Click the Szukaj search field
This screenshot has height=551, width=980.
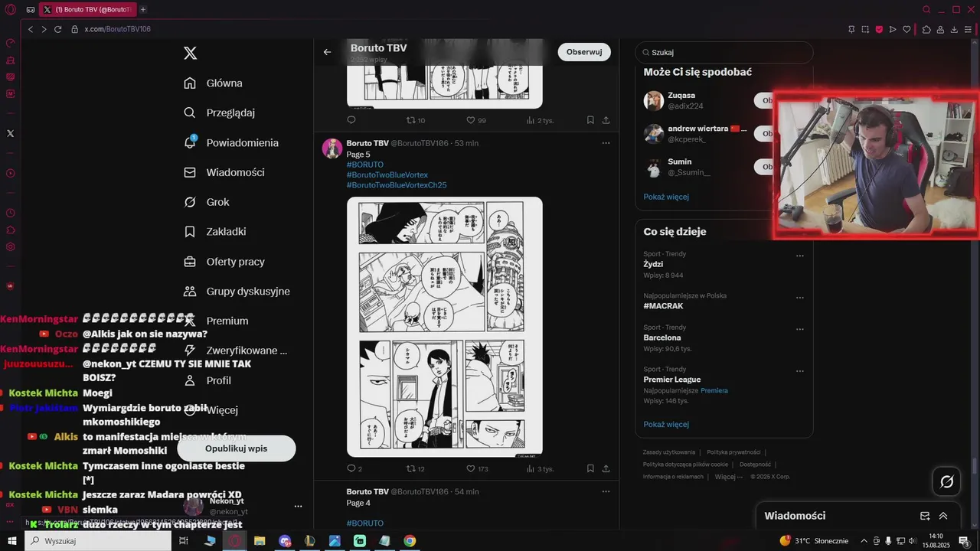point(724,52)
